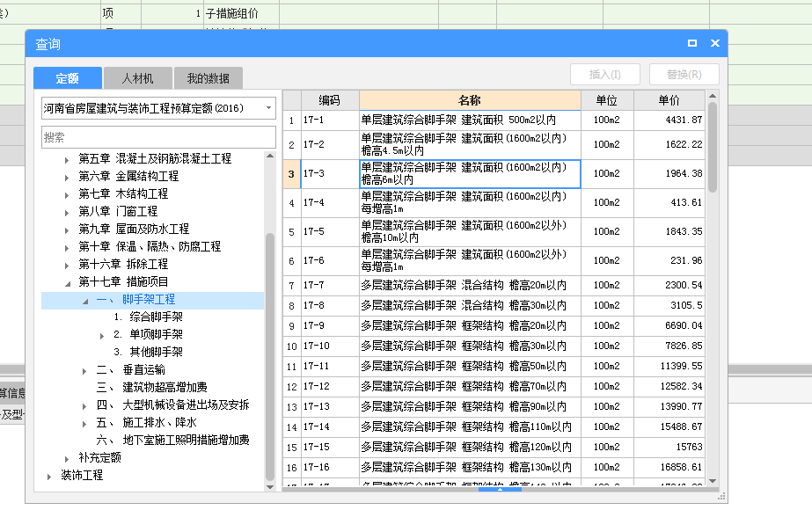Expand 五、施工排水、降水 arrow
Image resolution: width=812 pixels, height=532 pixels.
[84, 425]
